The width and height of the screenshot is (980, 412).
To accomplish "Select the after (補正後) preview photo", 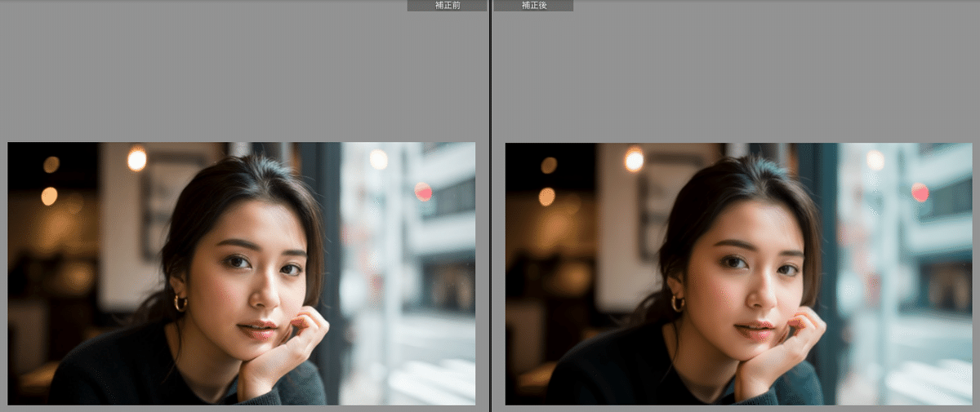I will click(739, 273).
